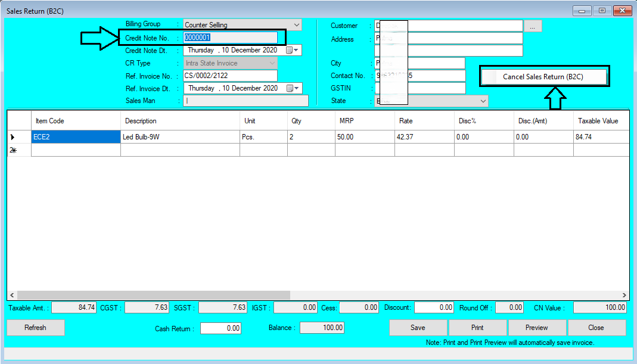Open the Ref. Invoice date calendar picker
Image resolution: width=637 pixels, height=364 pixels.
[297, 88]
